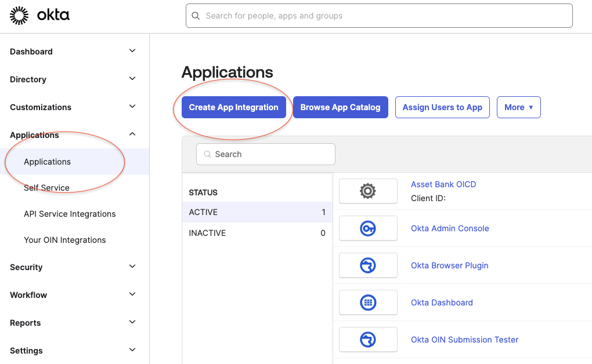Expand the Customizations section chevron

pyautogui.click(x=132, y=107)
